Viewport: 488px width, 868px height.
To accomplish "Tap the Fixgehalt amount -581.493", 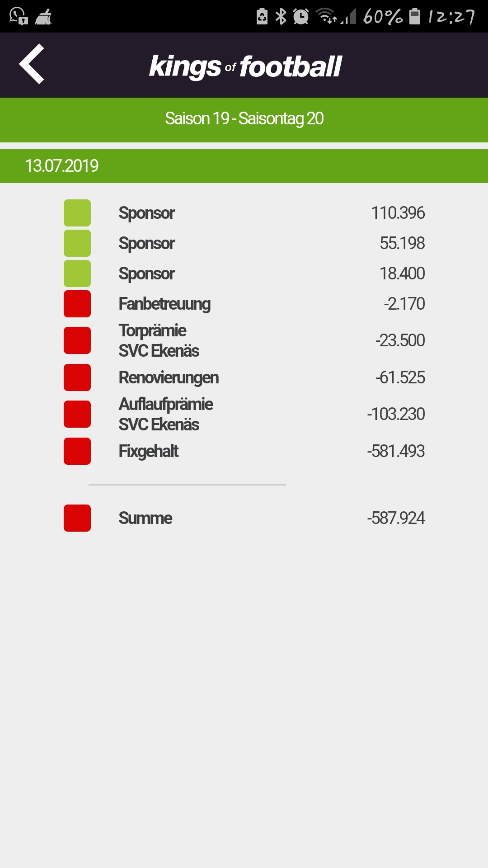I will pos(396,451).
